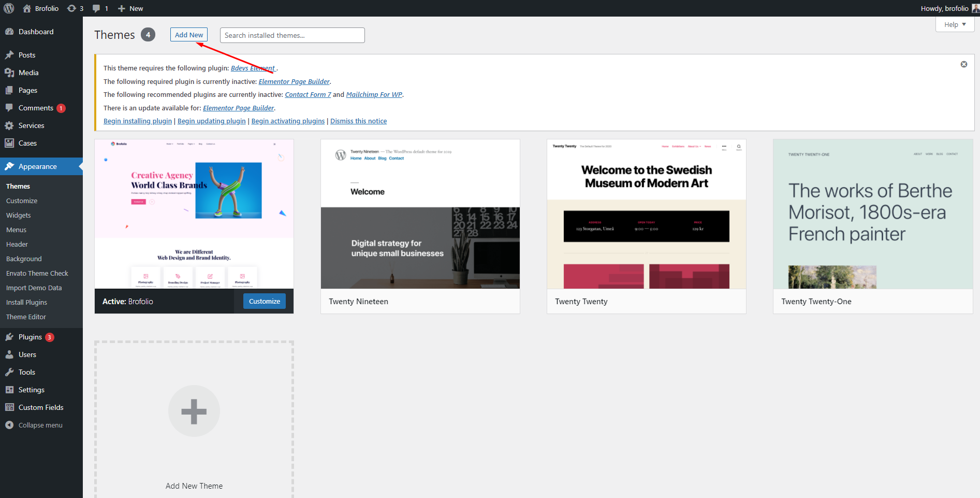Viewport: 980px width, 498px height.
Task: Click the Tools wrench icon
Action: [x=9, y=372]
